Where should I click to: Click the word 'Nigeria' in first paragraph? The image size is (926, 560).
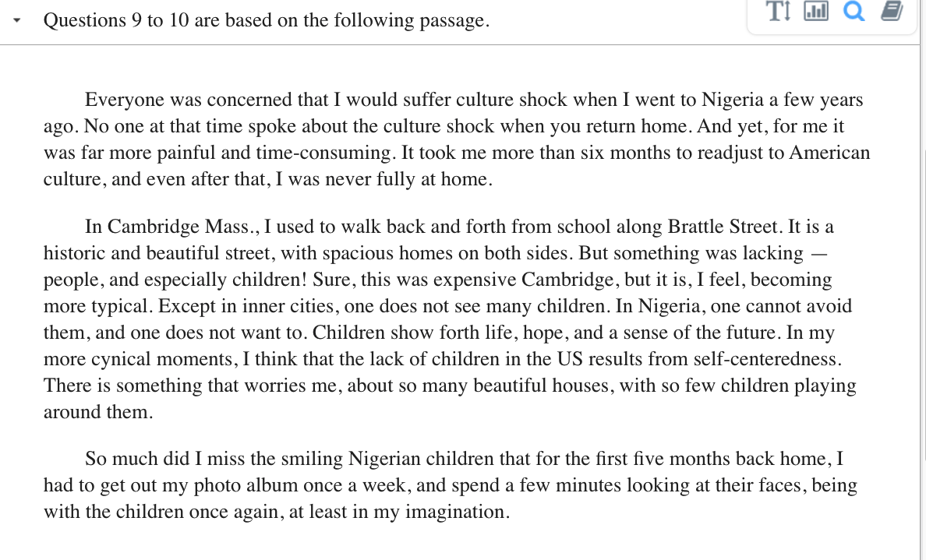pos(733,100)
